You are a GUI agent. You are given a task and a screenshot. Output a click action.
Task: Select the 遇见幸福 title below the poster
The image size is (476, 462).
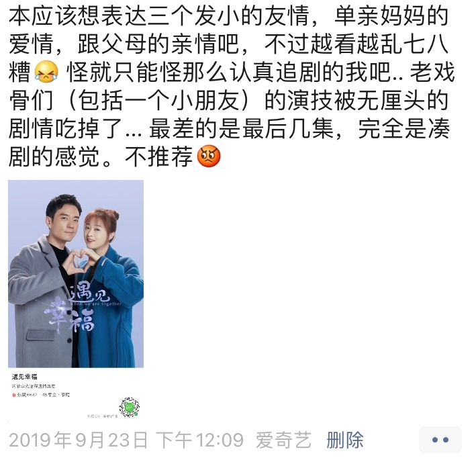pyautogui.click(x=25, y=377)
